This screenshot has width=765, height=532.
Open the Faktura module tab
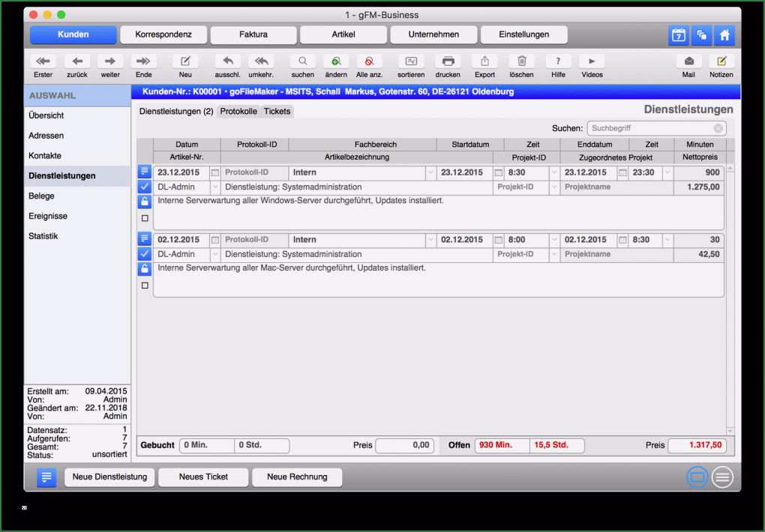click(x=253, y=34)
